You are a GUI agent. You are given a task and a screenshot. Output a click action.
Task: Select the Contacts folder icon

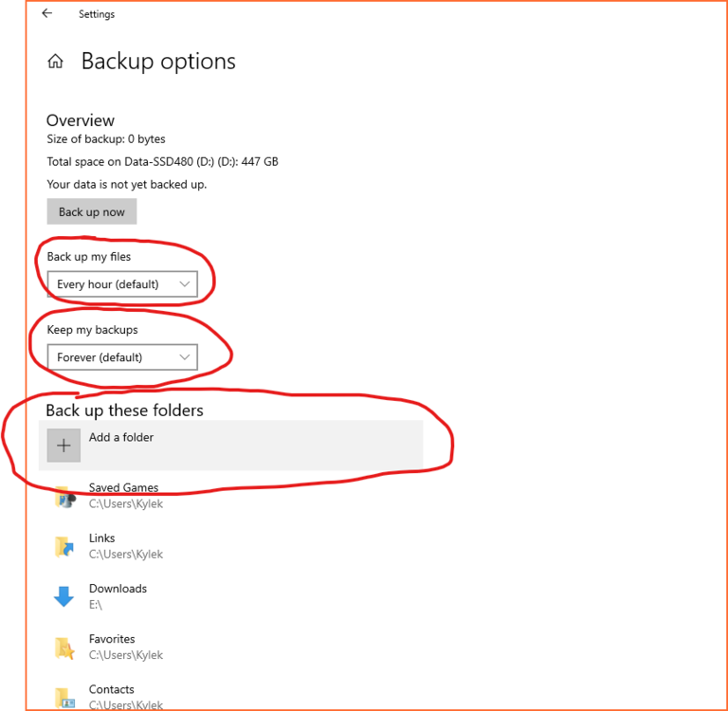[x=64, y=698]
